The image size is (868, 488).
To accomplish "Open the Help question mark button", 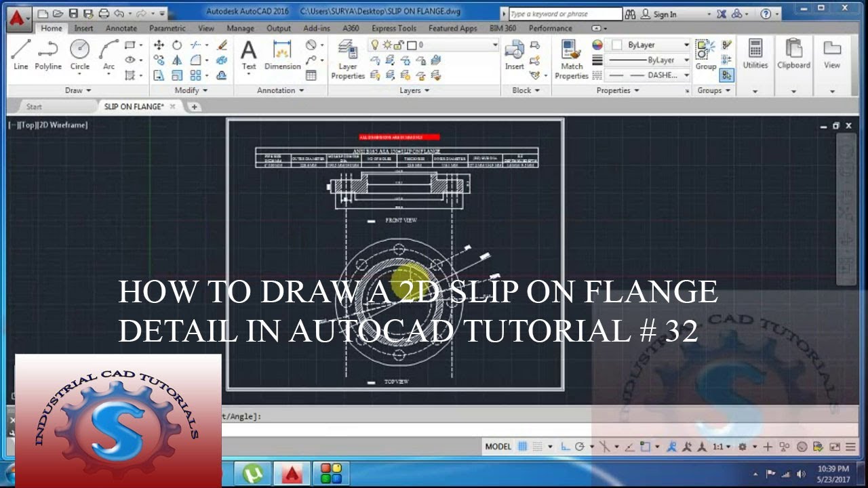I will pyautogui.click(x=766, y=14).
